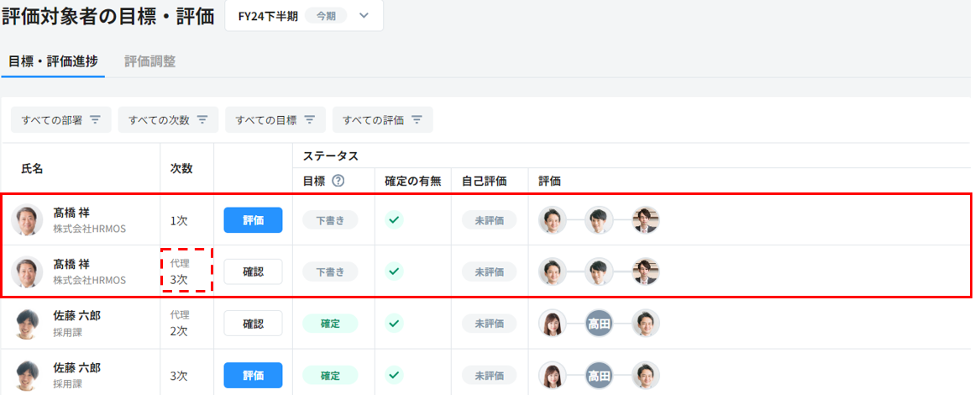Screen dimensions: 980x395
Task: Click the green check in the 代理 2次 row
Action: tap(394, 324)
